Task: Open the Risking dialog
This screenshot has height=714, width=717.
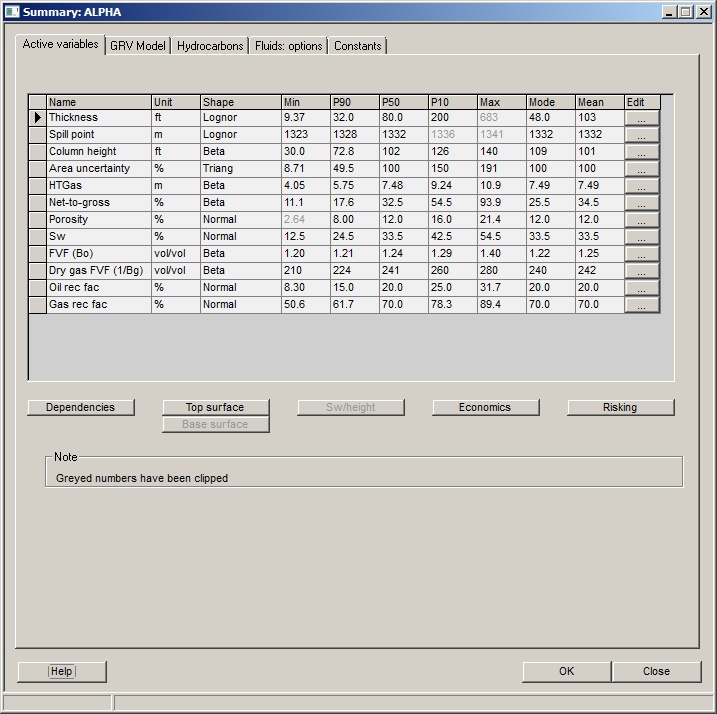Action: (x=620, y=407)
